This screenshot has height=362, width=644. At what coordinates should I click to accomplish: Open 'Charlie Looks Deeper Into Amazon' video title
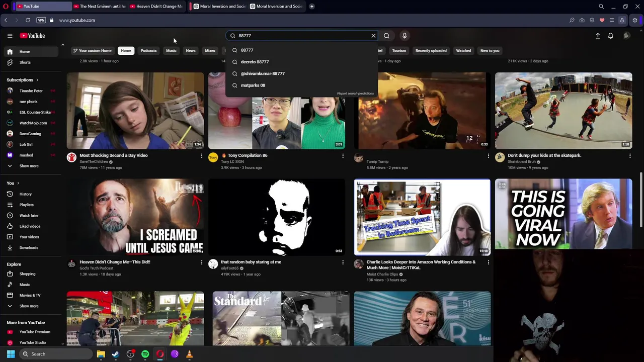click(421, 265)
